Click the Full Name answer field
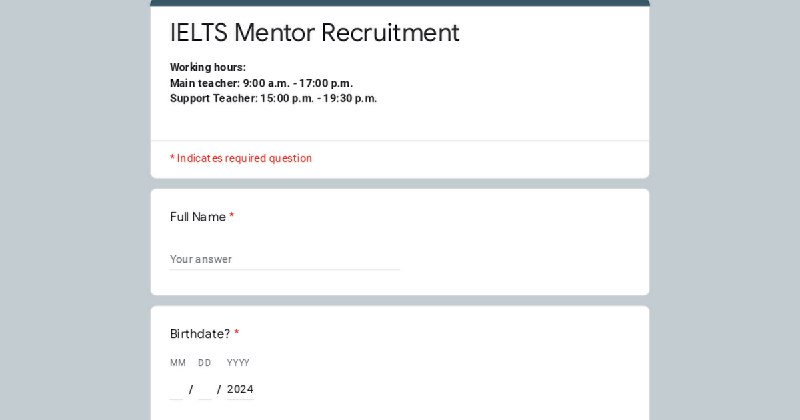The height and width of the screenshot is (420, 800). tap(285, 259)
